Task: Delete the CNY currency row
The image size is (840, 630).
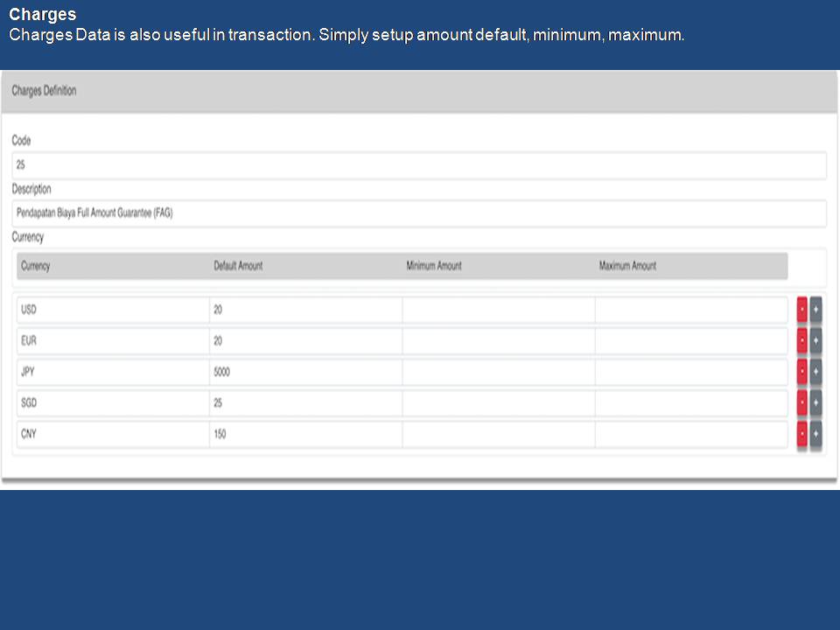Action: point(801,435)
